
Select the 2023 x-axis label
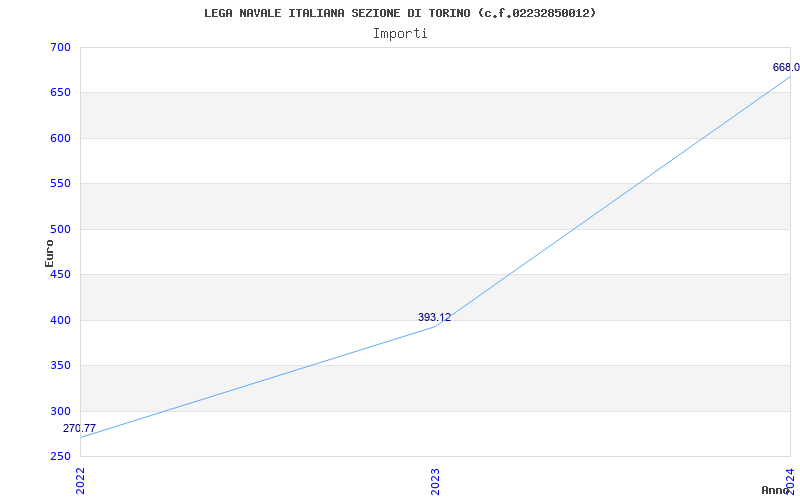pos(435,481)
